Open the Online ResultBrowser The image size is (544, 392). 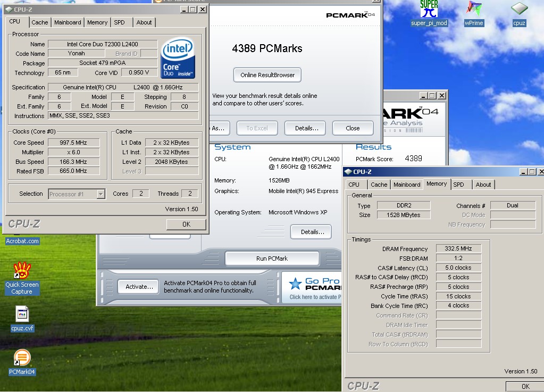267,75
